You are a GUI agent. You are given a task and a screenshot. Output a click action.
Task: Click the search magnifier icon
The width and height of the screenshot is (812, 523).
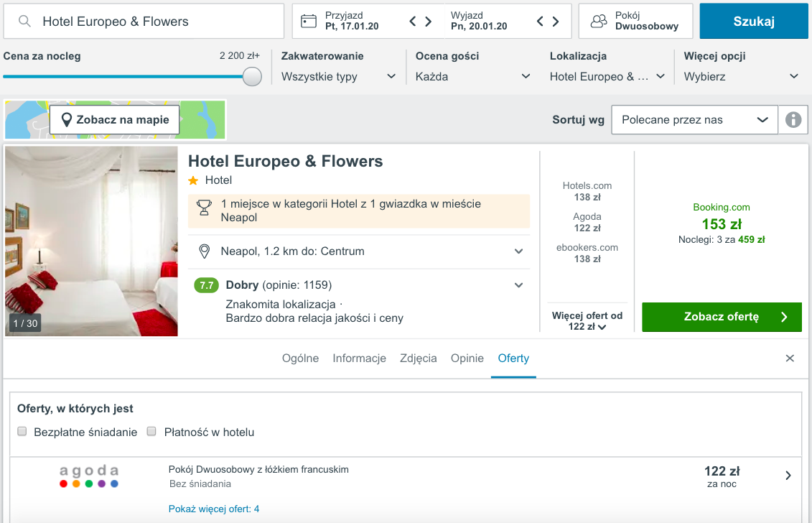pyautogui.click(x=25, y=22)
